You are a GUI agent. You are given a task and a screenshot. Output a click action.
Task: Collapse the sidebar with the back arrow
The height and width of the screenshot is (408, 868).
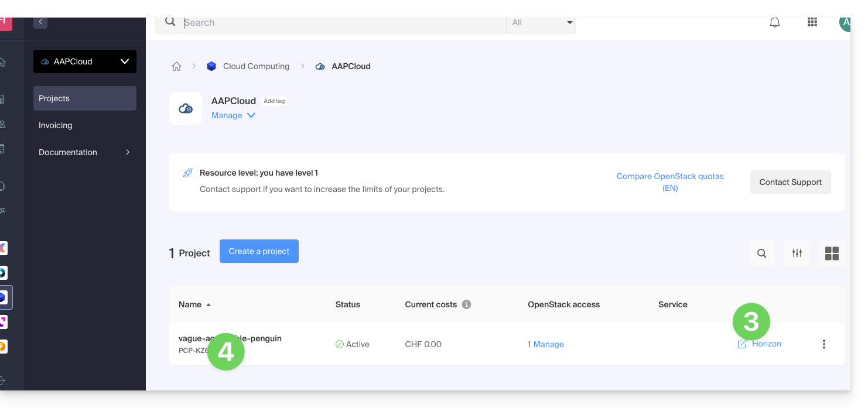40,22
